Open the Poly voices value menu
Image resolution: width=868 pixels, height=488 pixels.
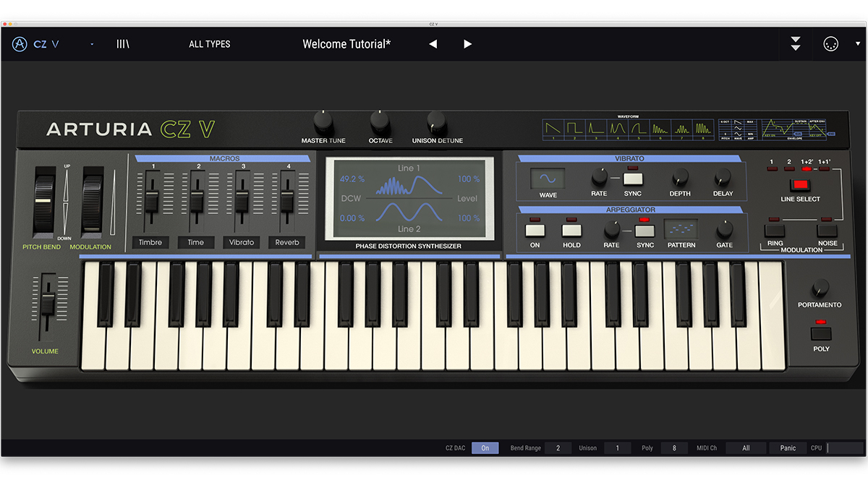click(674, 448)
